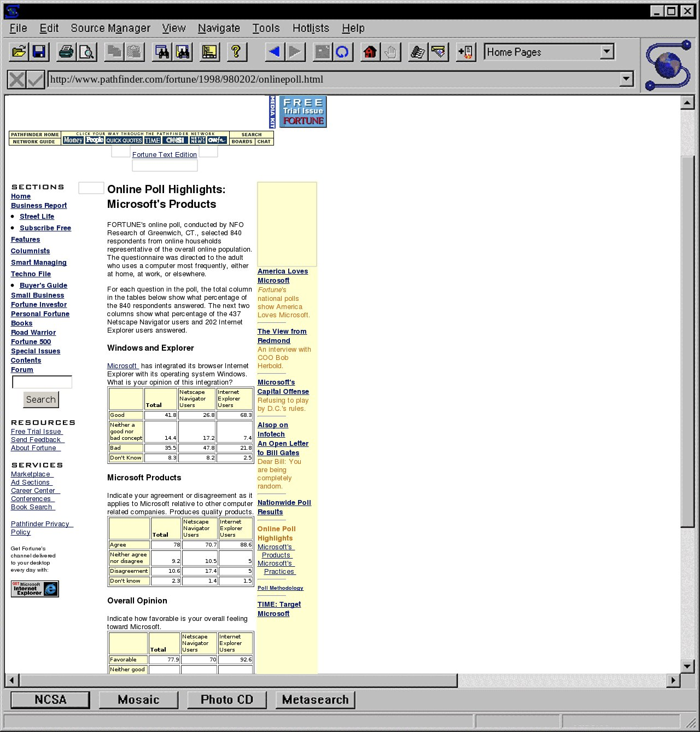Open the Hotlists menu
Image resolution: width=700 pixels, height=732 pixels.
click(311, 28)
